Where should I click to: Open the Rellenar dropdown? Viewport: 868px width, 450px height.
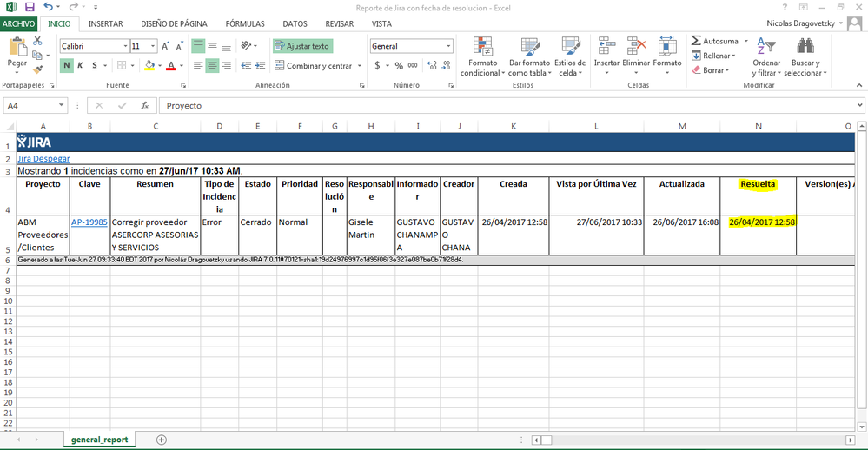click(x=713, y=56)
